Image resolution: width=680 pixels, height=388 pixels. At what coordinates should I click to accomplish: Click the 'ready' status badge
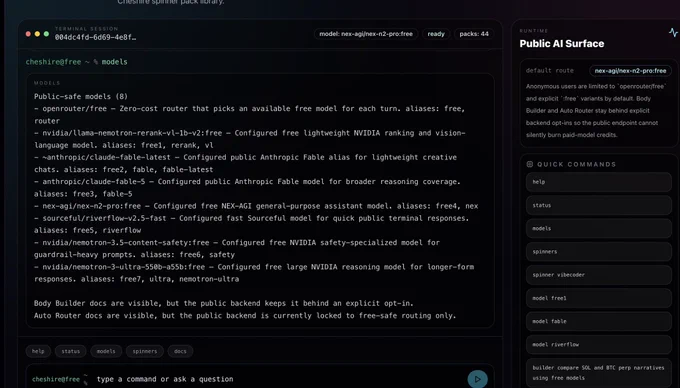pos(436,34)
